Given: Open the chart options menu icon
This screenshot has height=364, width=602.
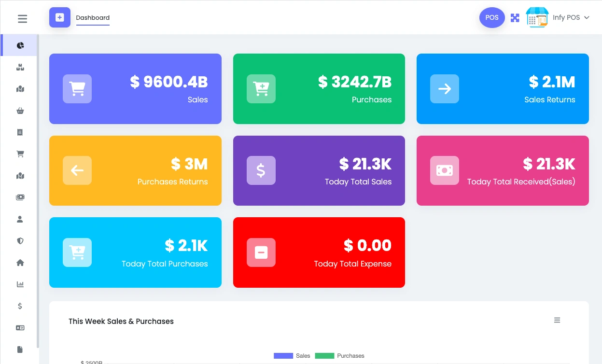Looking at the screenshot, I should (x=557, y=320).
